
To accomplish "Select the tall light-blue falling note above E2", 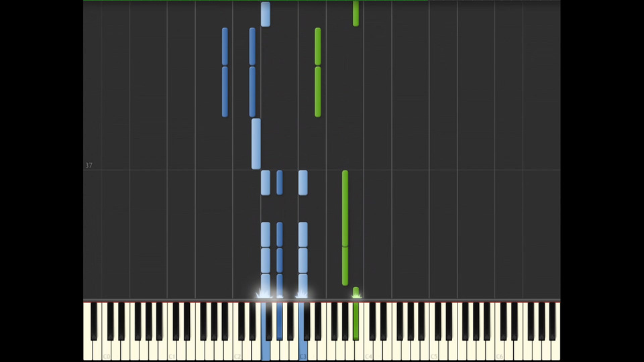I will point(256,143).
